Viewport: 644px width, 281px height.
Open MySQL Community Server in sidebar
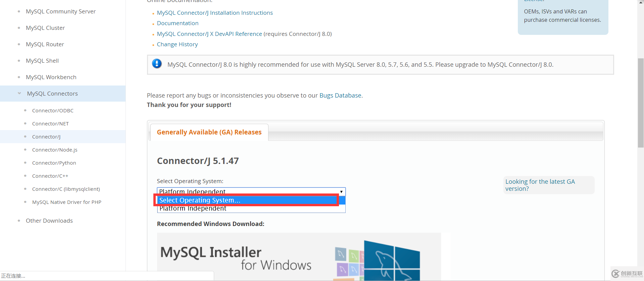pos(61,11)
